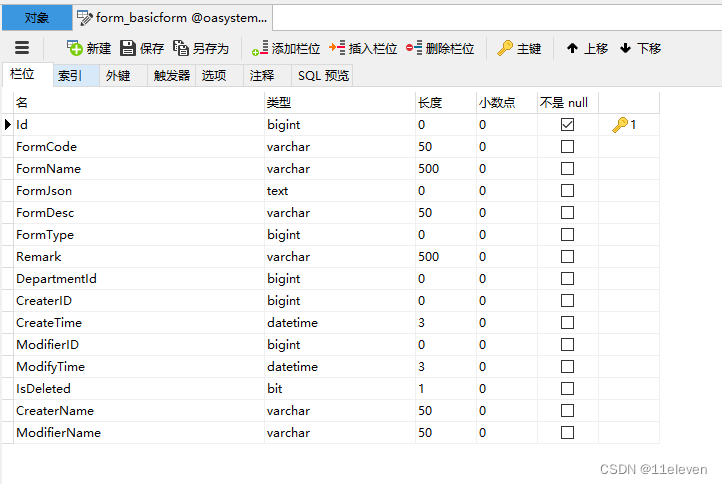Select the form_basicform @oasystem tab
This screenshot has height=484, width=722.
(173, 18)
